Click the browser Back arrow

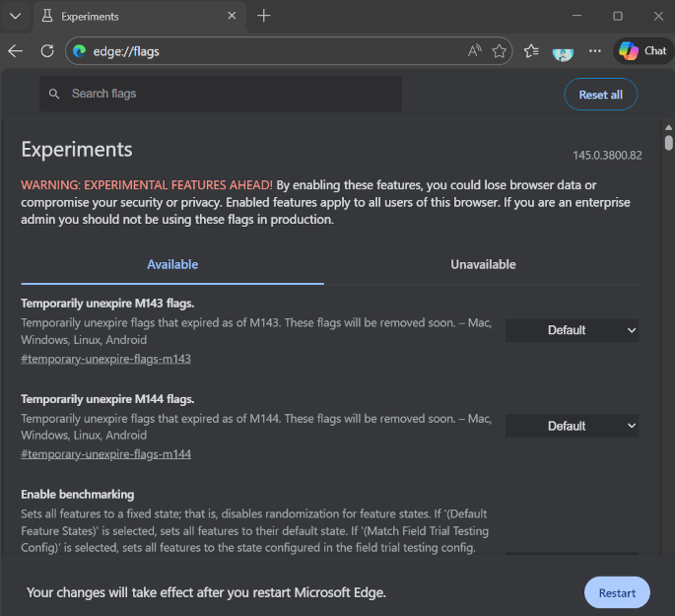tap(15, 51)
